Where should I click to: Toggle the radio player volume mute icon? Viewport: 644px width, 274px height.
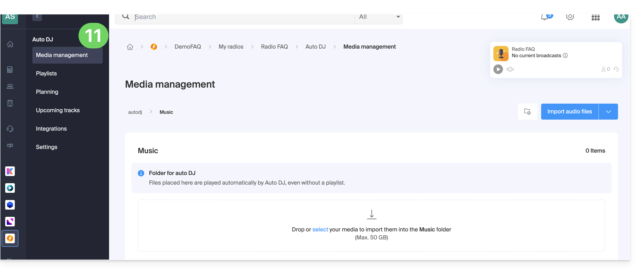click(x=510, y=69)
